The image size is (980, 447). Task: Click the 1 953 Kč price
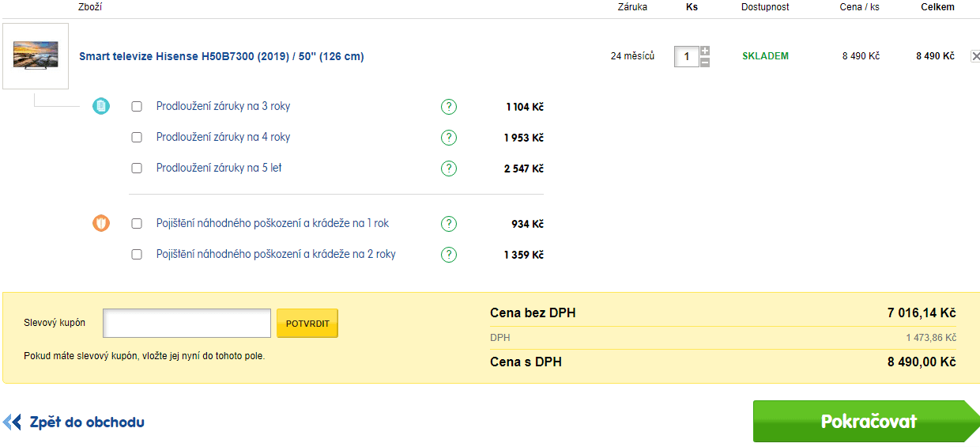pyautogui.click(x=524, y=138)
